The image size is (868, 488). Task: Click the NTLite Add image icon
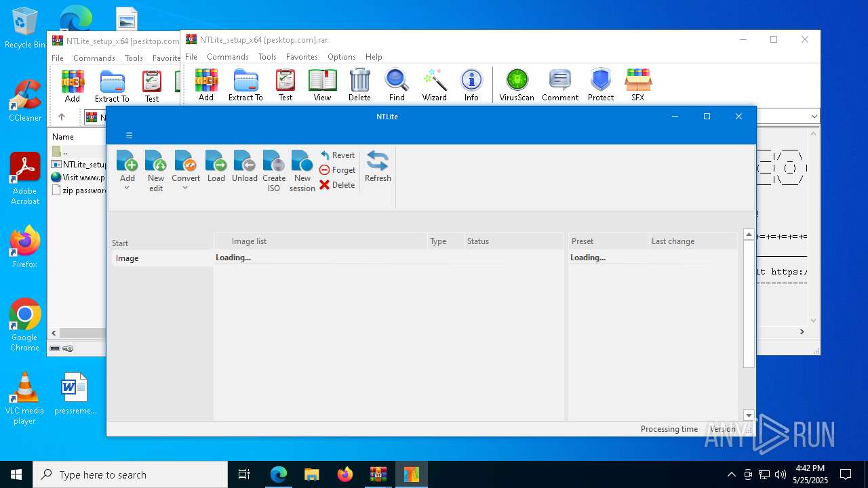(x=127, y=161)
